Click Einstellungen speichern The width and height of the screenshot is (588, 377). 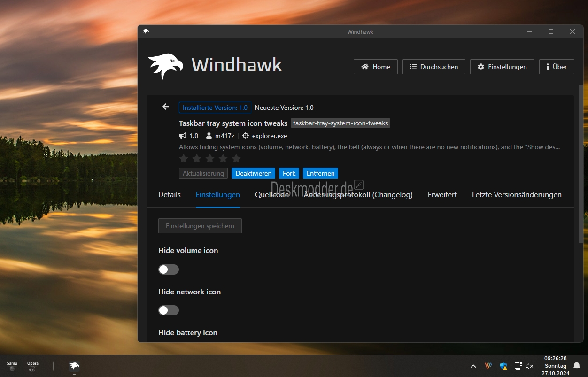click(x=200, y=226)
